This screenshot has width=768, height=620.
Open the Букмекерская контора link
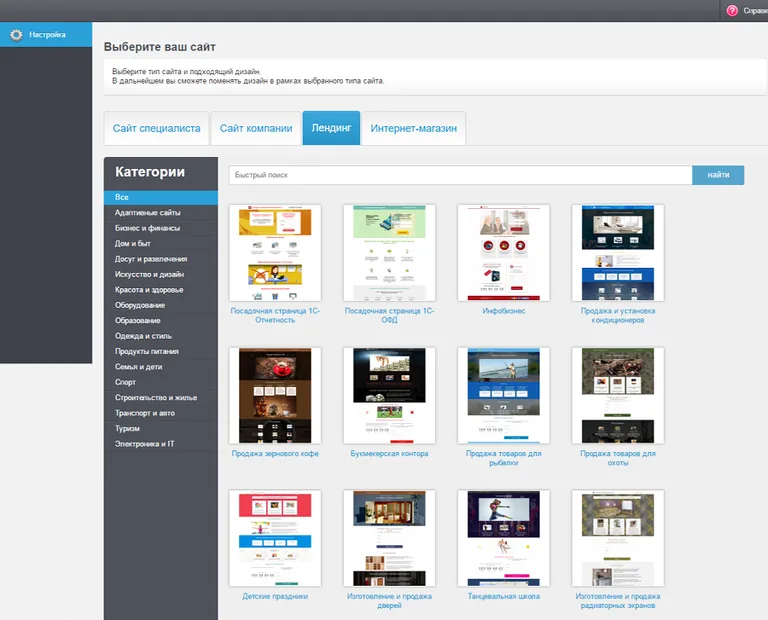point(389,454)
